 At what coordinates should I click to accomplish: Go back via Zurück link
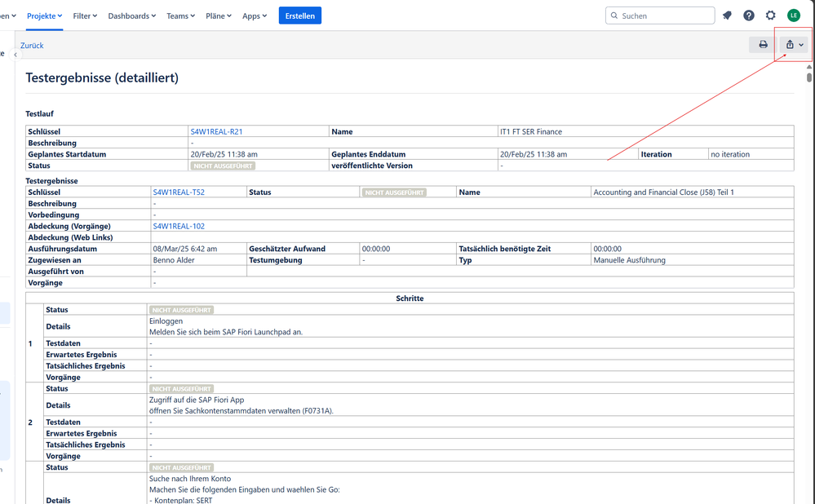32,46
